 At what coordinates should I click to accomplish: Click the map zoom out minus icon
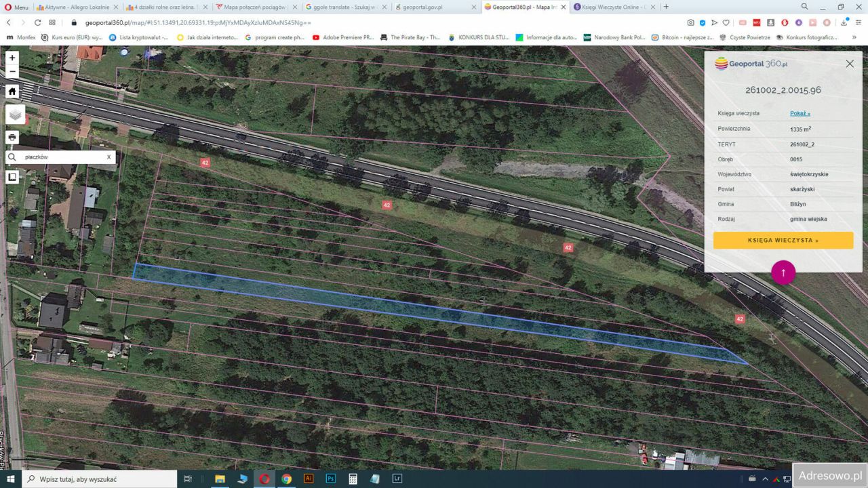point(12,71)
